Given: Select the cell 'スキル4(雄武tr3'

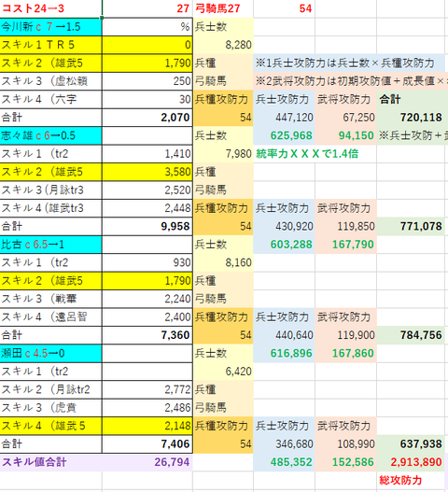Looking at the screenshot, I should (x=50, y=208).
